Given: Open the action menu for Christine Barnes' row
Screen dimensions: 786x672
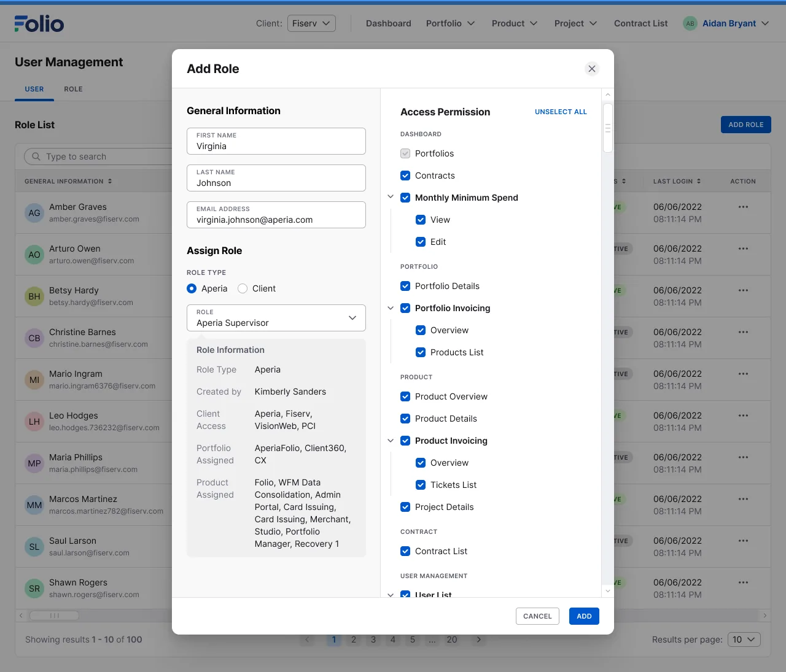Looking at the screenshot, I should [743, 332].
